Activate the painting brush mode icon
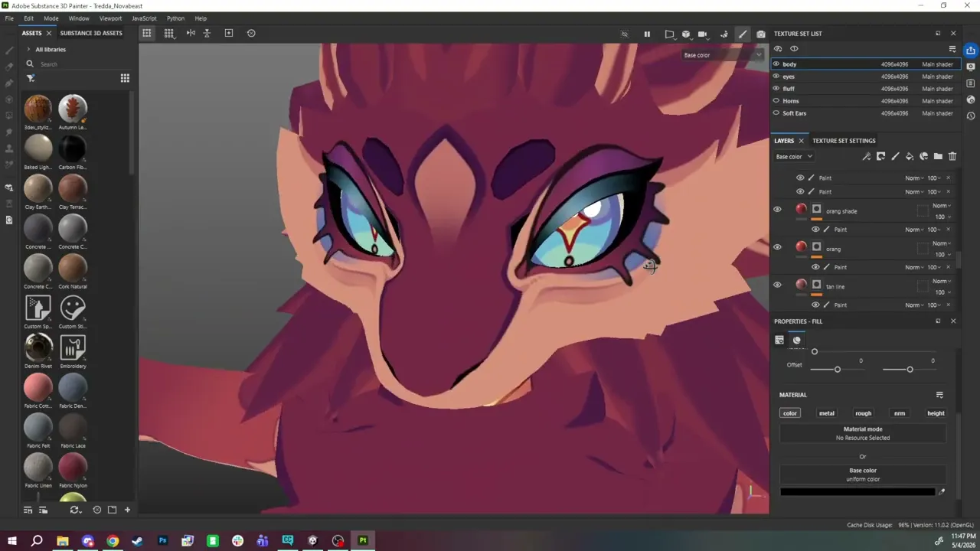This screenshot has width=980, height=551. pos(743,34)
